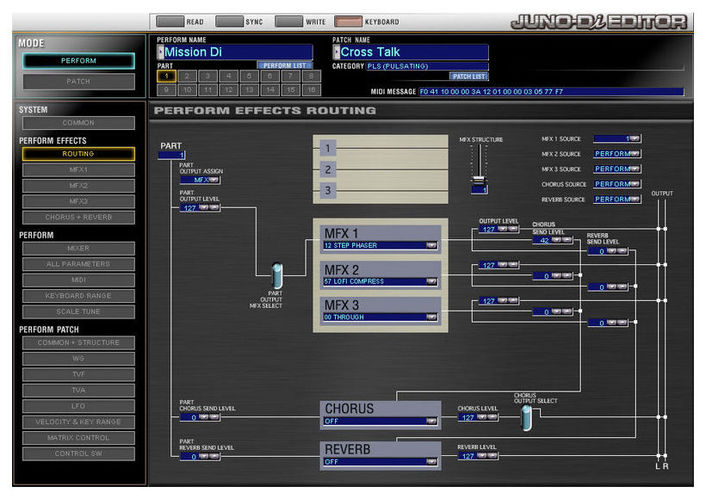Open REVERB type dropdown showing OFF

coord(380,462)
